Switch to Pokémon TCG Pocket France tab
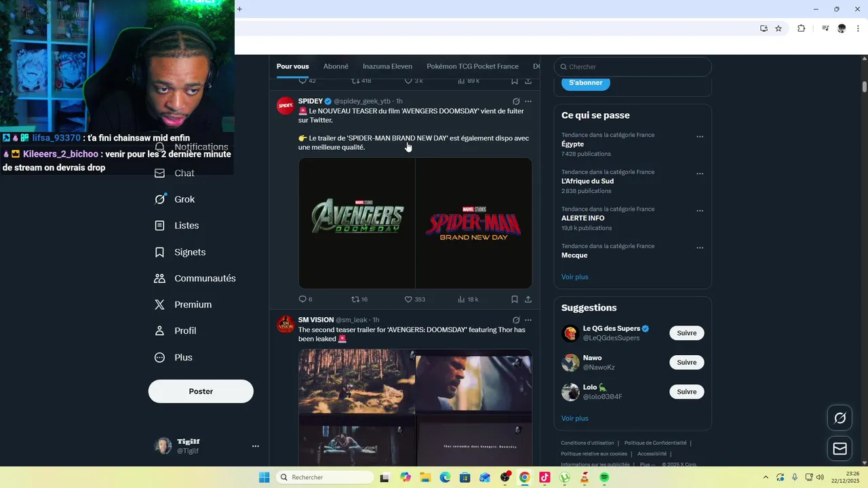868x488 pixels. pyautogui.click(x=473, y=66)
